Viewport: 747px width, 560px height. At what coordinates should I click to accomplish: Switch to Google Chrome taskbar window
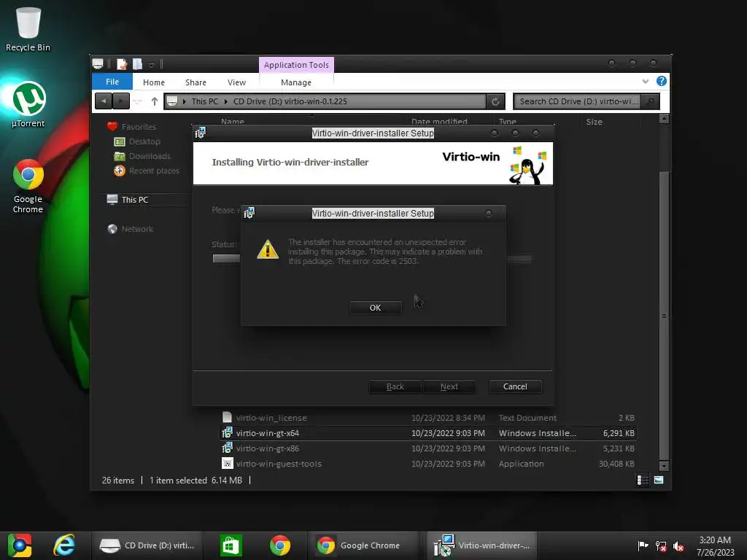click(x=363, y=545)
